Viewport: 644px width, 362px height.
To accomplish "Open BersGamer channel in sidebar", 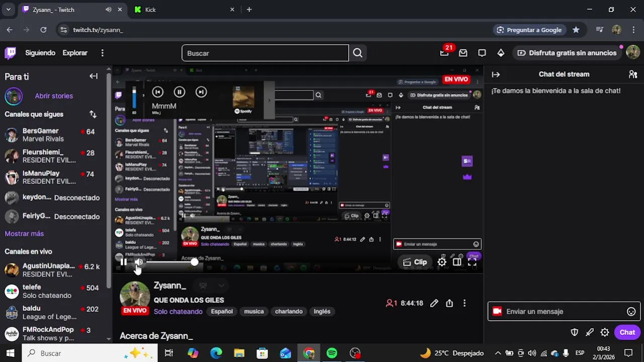I will pyautogui.click(x=54, y=135).
